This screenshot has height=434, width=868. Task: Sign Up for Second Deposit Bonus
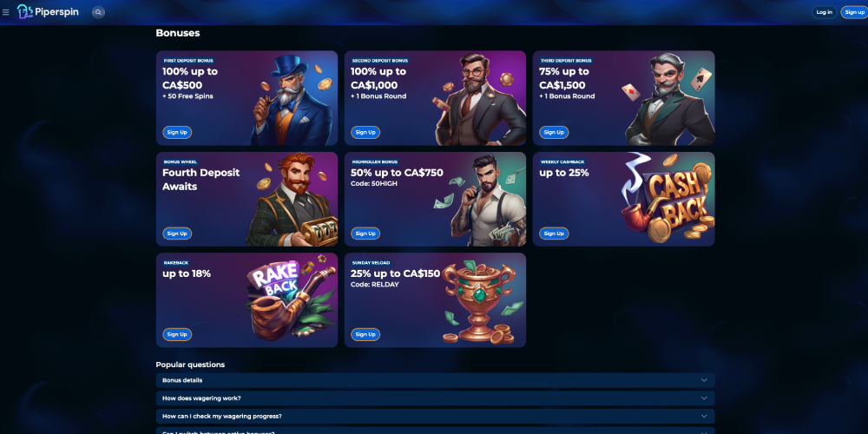pyautogui.click(x=365, y=132)
